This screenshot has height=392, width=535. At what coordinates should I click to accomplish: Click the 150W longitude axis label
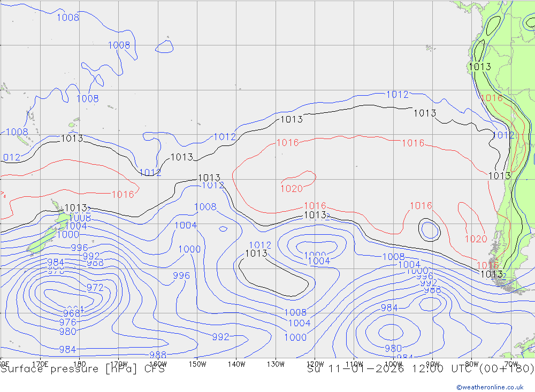(x=197, y=364)
